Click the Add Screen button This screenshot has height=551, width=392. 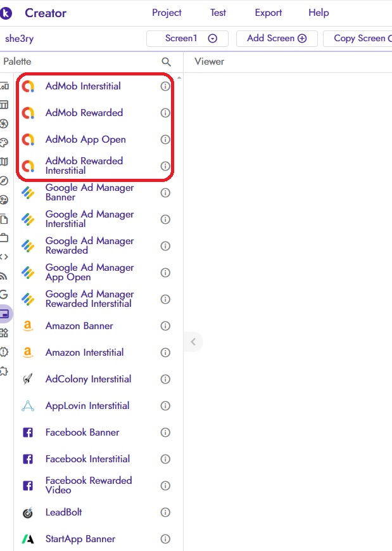pos(277,38)
